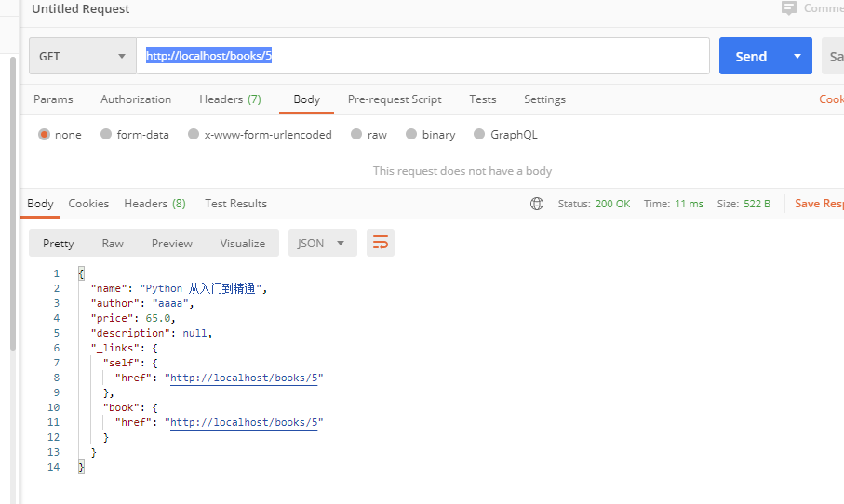Open the GET method dropdown
This screenshot has width=844, height=504.
[x=83, y=56]
